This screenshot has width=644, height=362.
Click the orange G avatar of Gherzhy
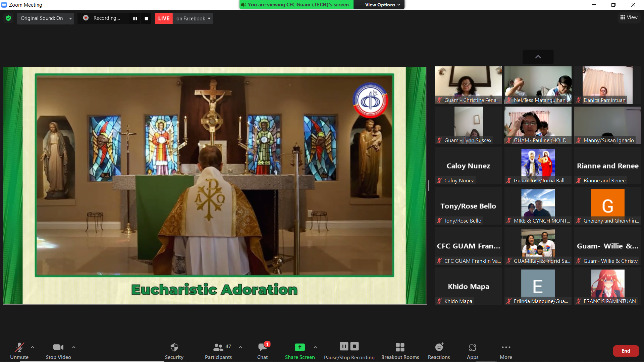tap(607, 203)
